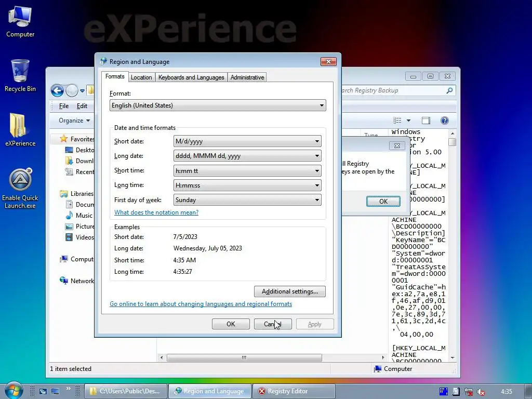Screen dimensions: 532x399
Task: Open the Format language dropdown
Action: pyautogui.click(x=218, y=105)
